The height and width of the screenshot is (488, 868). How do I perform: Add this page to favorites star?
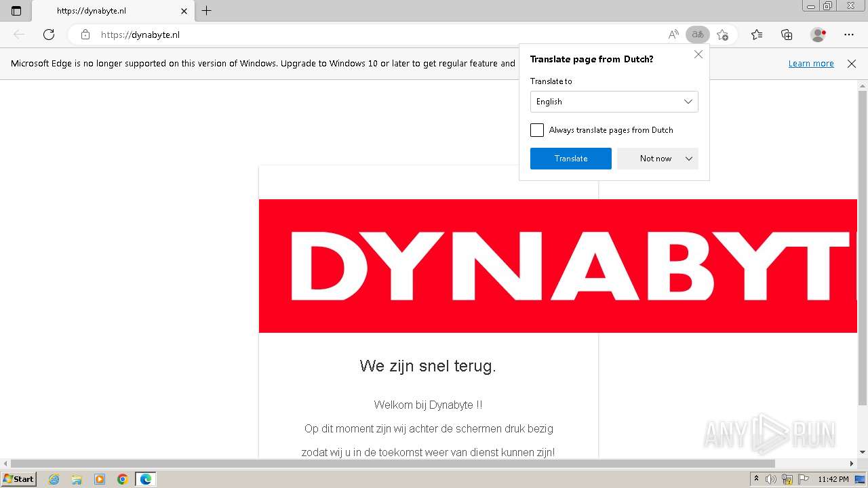[x=722, y=35]
